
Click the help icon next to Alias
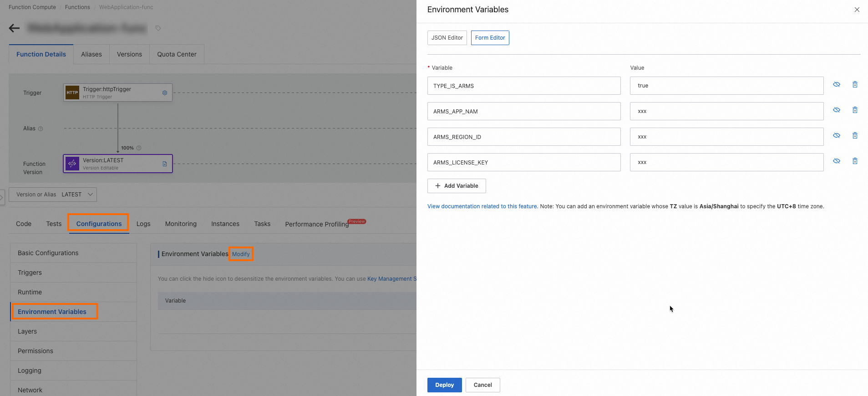41,129
